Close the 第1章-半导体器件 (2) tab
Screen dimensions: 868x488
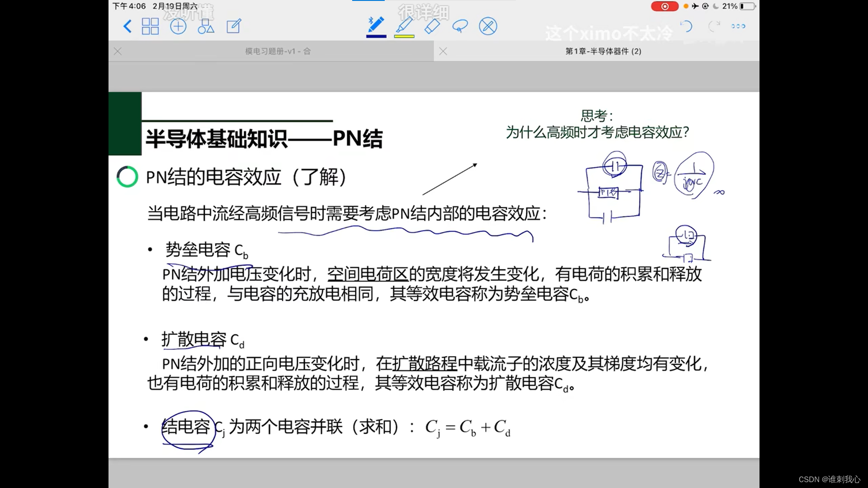tap(443, 51)
